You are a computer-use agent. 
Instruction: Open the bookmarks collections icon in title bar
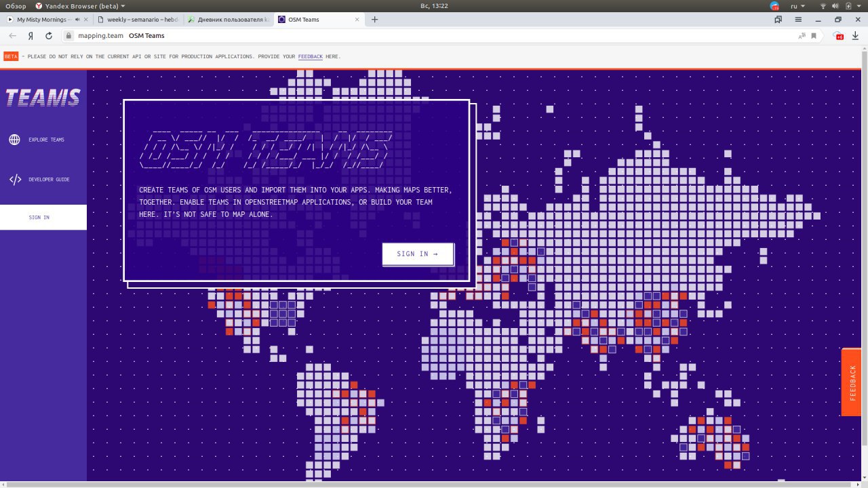coord(778,20)
